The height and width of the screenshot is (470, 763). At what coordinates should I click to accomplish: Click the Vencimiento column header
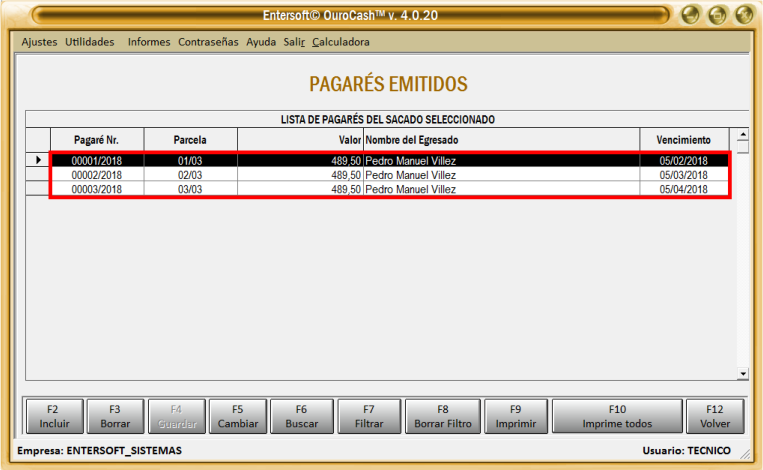[684, 140]
